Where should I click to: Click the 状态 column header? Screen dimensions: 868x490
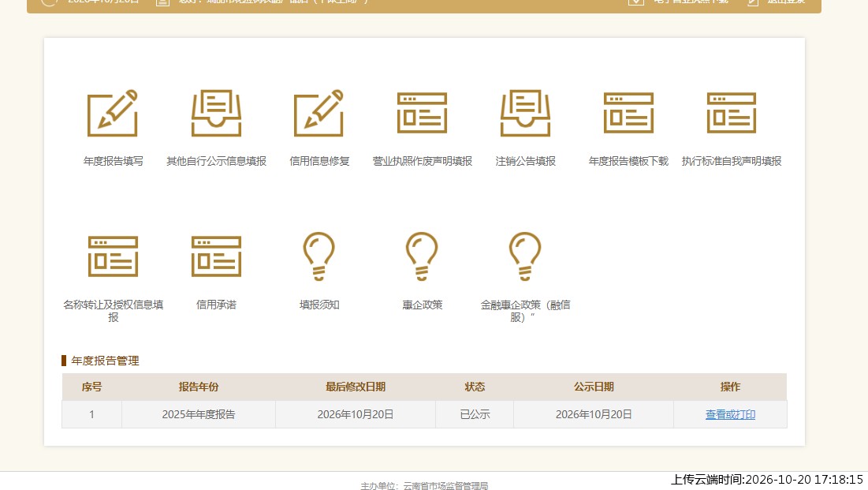coord(475,387)
